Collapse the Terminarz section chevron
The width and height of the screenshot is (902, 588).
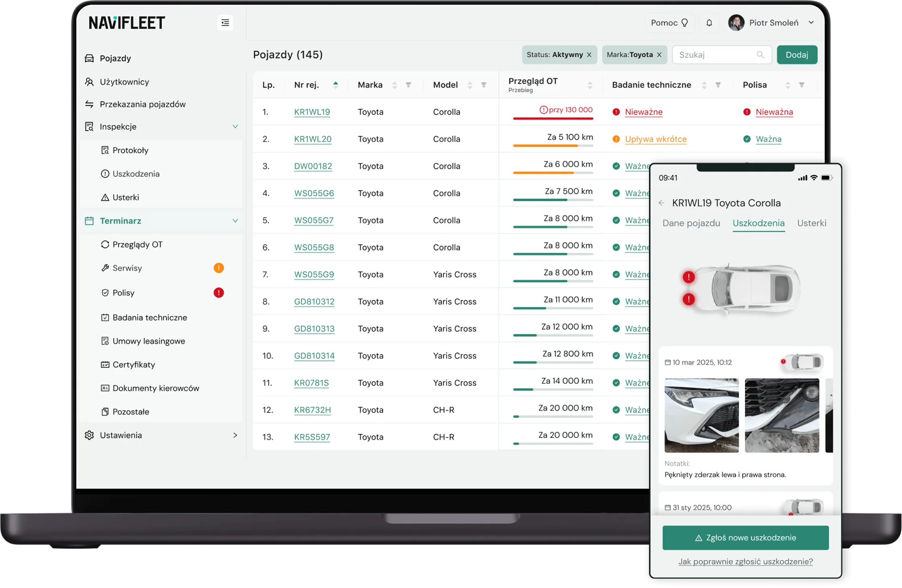(x=235, y=221)
